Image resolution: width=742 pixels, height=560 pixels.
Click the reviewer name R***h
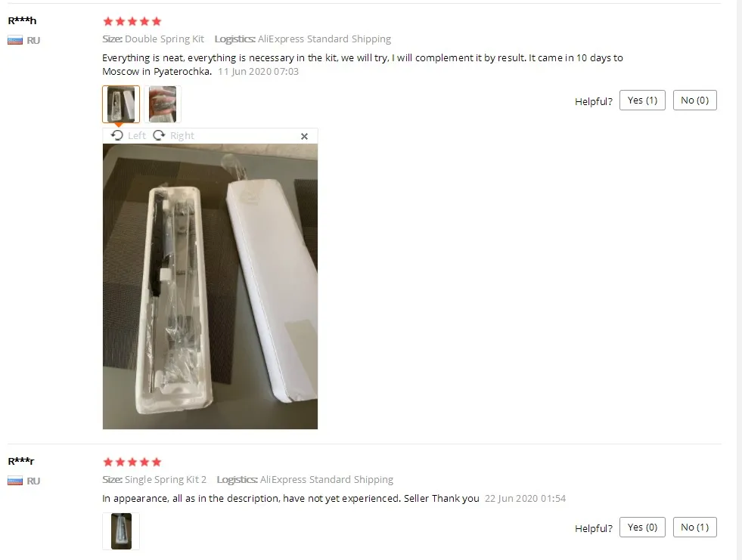[22, 21]
